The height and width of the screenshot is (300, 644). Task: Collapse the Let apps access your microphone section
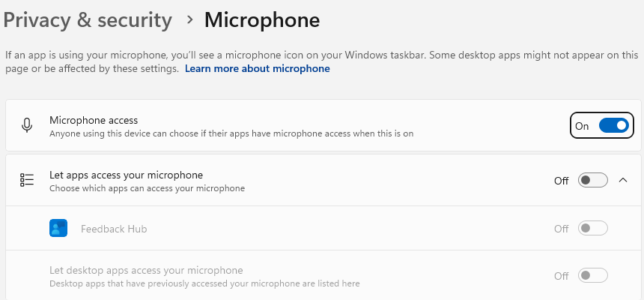[623, 180]
